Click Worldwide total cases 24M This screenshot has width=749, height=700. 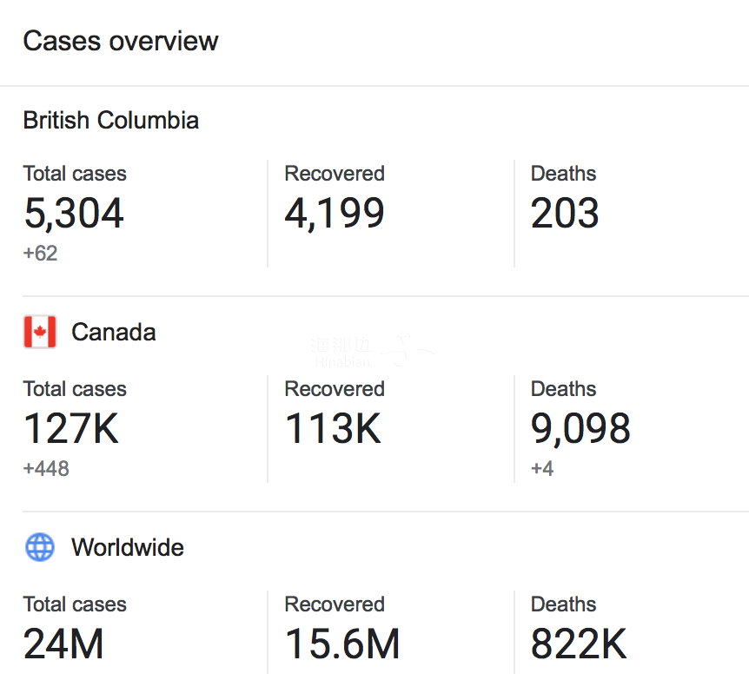[x=63, y=644]
